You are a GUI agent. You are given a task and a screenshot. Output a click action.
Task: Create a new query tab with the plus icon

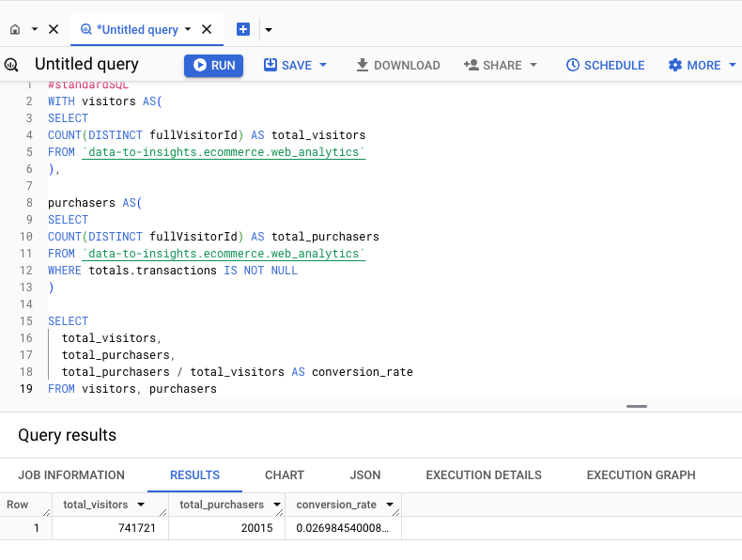[x=243, y=29]
